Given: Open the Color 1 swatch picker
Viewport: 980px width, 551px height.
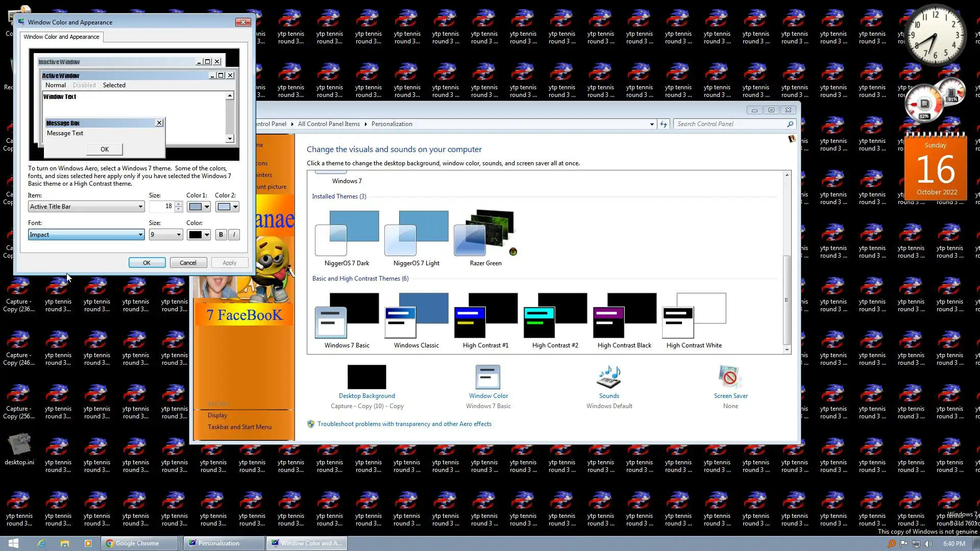Looking at the screenshot, I should pyautogui.click(x=199, y=207).
